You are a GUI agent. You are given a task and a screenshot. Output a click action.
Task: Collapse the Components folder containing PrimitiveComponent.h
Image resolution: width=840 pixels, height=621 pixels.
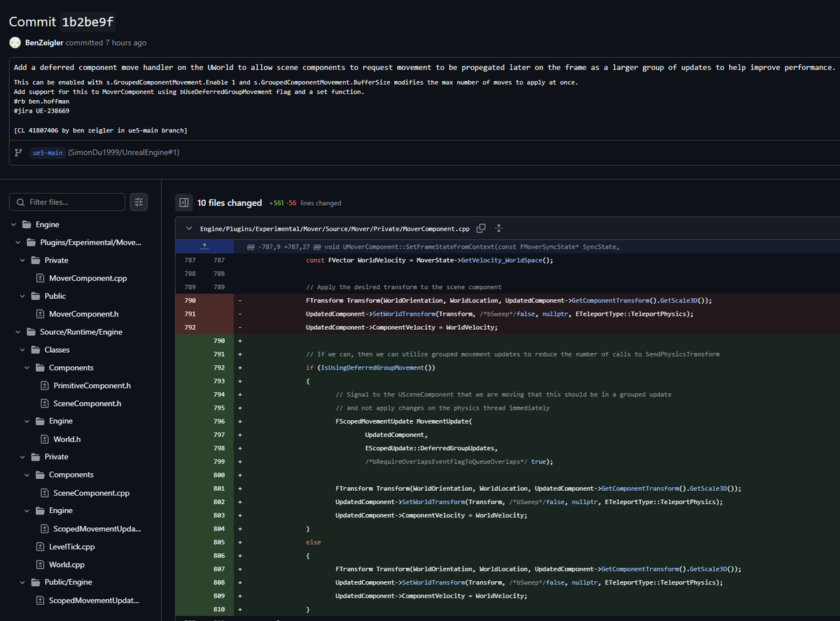[x=27, y=368]
